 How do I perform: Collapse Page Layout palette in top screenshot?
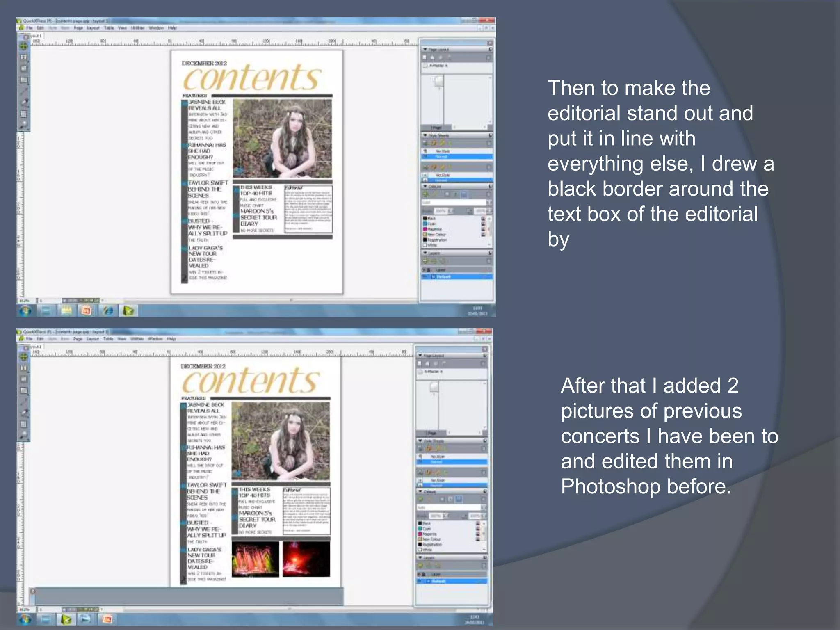[x=425, y=50]
